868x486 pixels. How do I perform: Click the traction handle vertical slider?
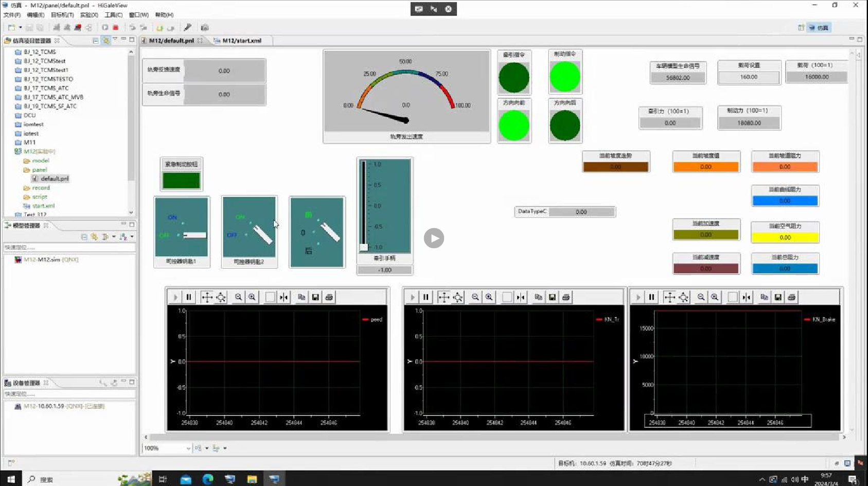point(364,205)
